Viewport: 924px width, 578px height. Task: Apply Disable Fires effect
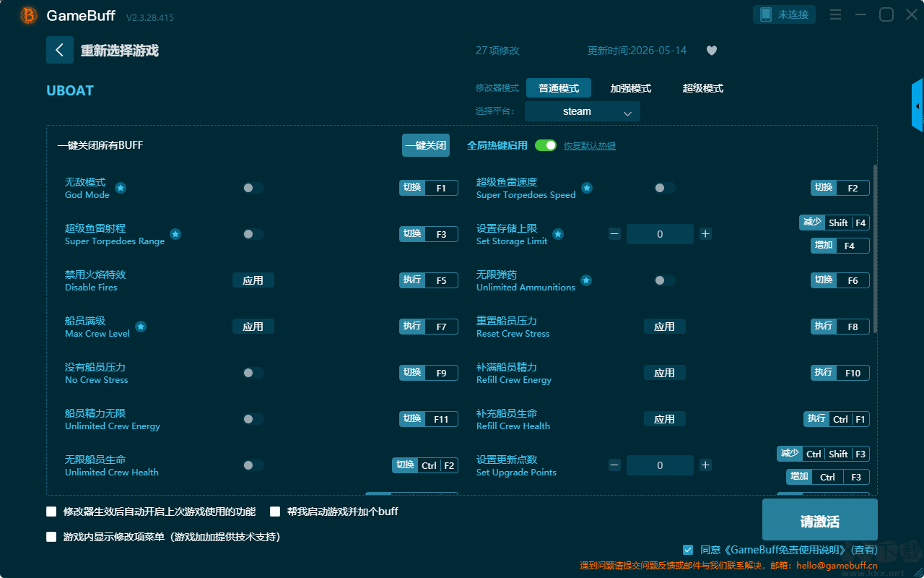pos(253,280)
